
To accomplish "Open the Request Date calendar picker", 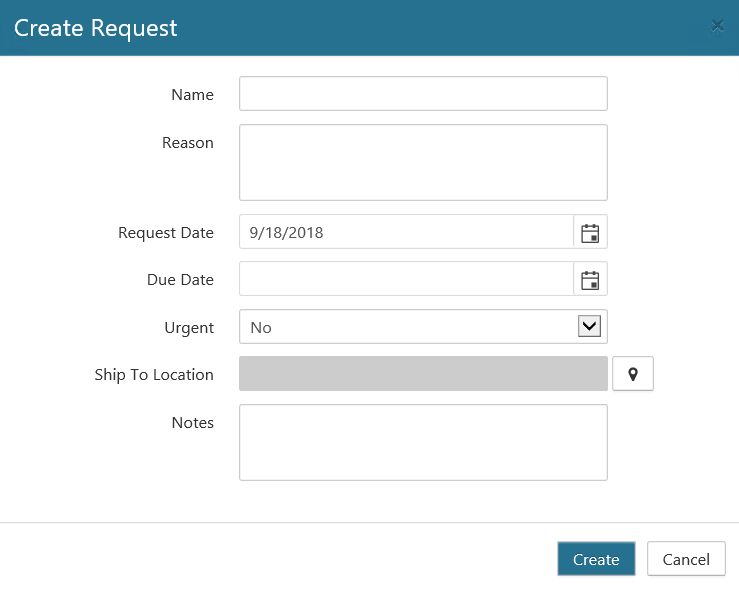I will click(x=590, y=233).
